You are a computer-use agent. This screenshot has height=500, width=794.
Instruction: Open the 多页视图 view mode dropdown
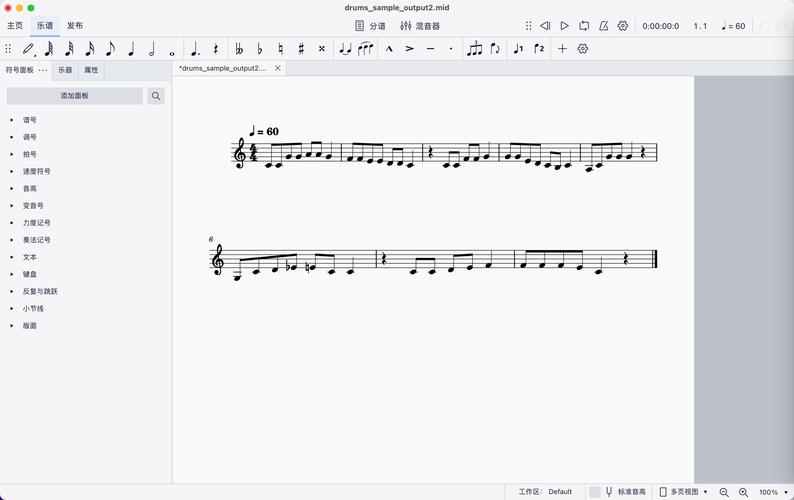[x=684, y=492]
